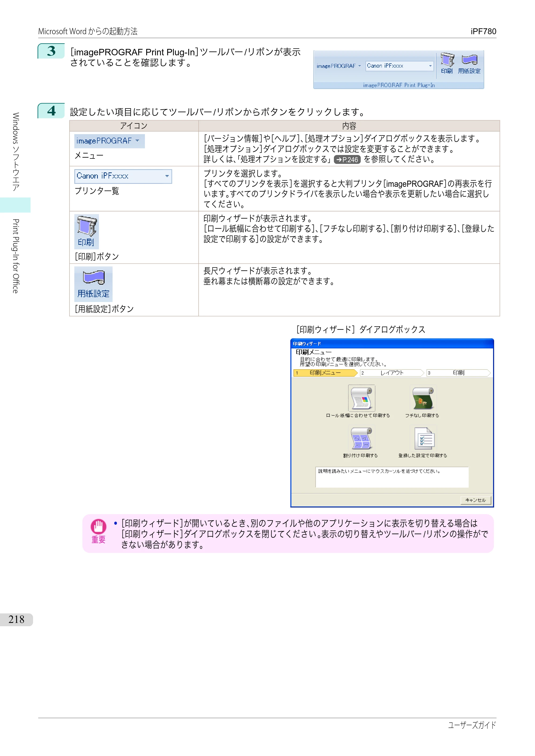535x756 pixels.
Task: Select step 1 印刷メニュー tab in wizard
Action: pyautogui.click(x=325, y=373)
